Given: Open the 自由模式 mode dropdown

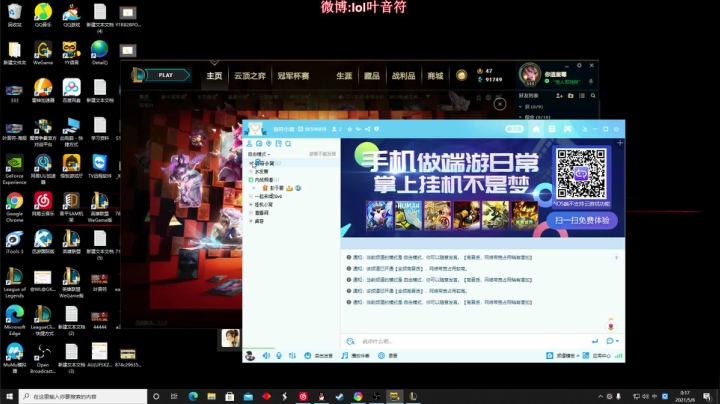Looking at the screenshot, I should click(x=259, y=154).
